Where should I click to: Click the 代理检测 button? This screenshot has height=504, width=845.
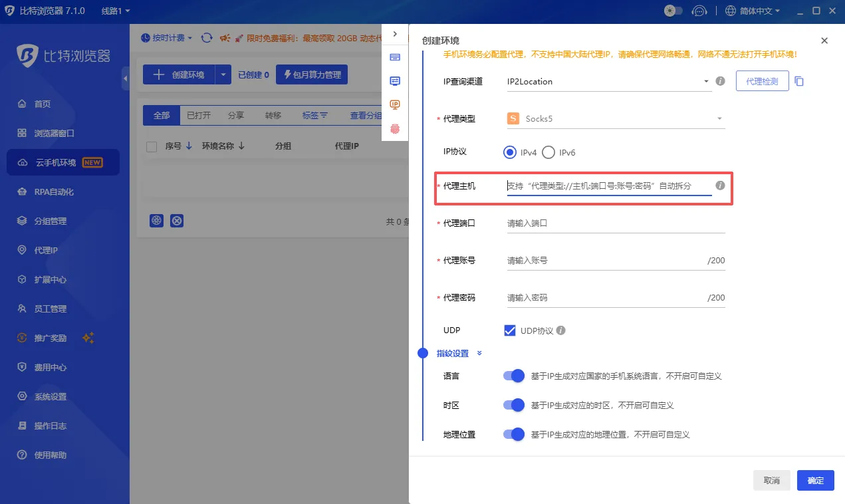click(762, 80)
